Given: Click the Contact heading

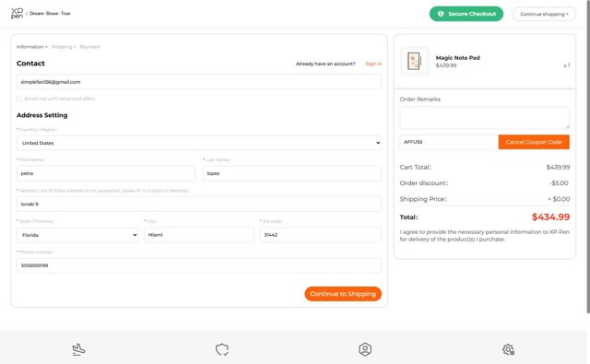Looking at the screenshot, I should coord(30,64).
